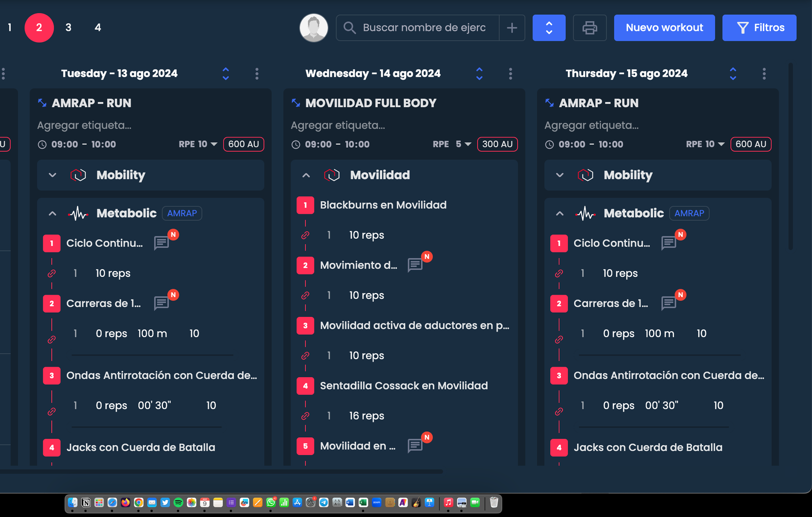Toggle Thursday column collapse arrows
The width and height of the screenshot is (812, 517).
[733, 74]
